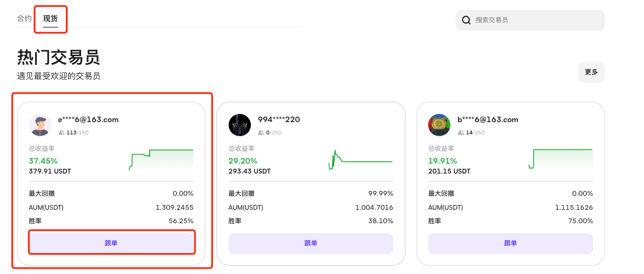
Task: Switch to the 合约 tab
Action: click(24, 19)
